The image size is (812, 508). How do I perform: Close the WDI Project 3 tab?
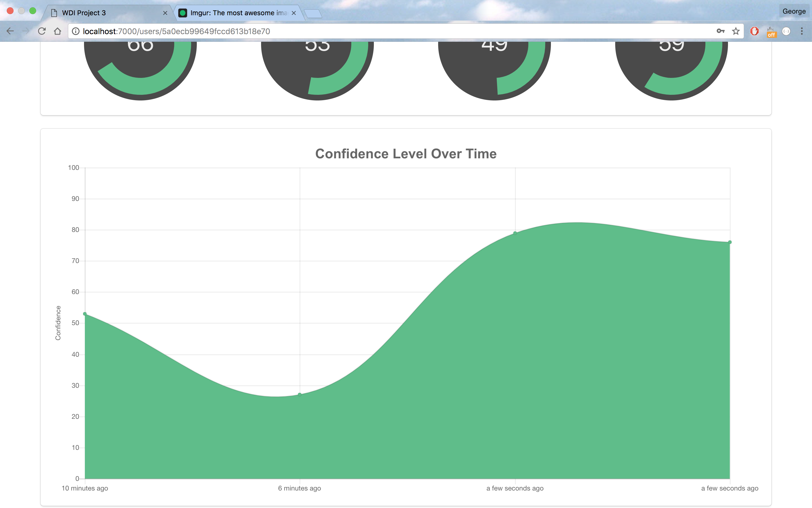pos(165,13)
